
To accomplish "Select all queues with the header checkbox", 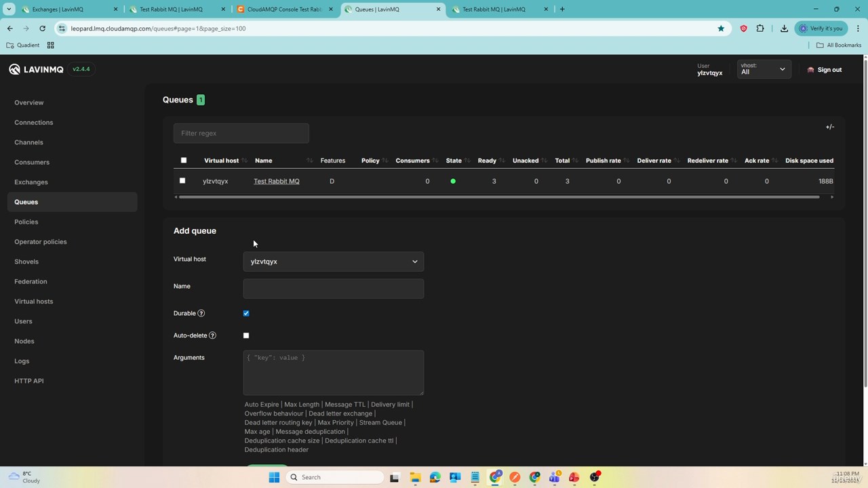I will point(183,161).
